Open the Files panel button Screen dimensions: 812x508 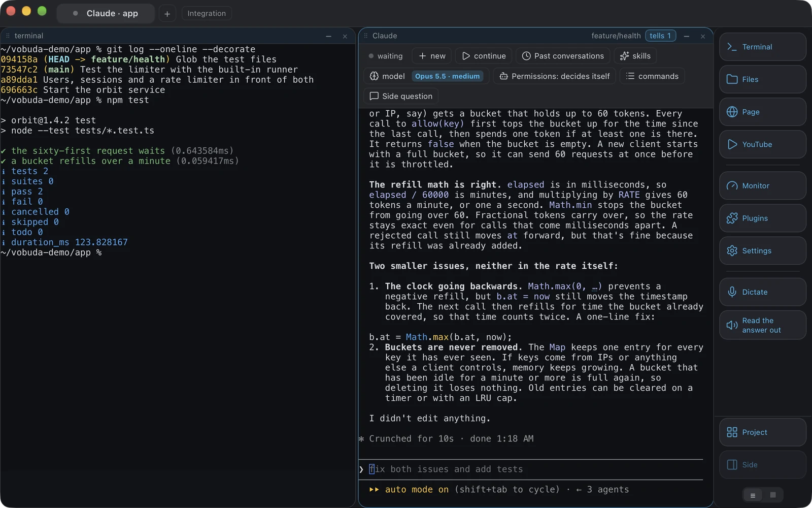[x=762, y=79]
